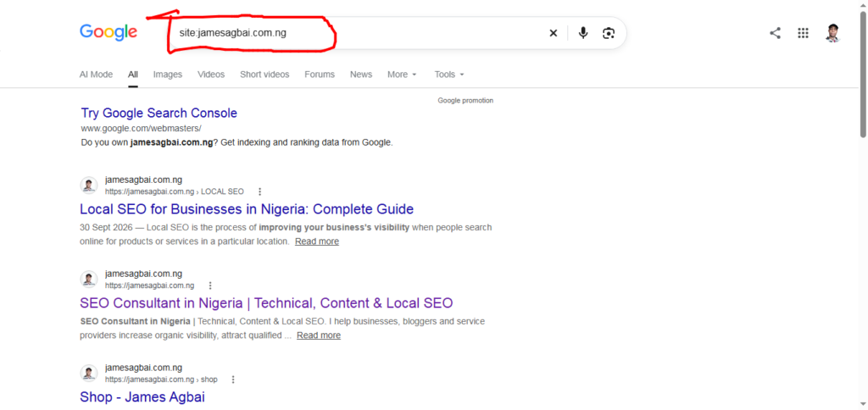This screenshot has width=868, height=410.
Task: Select the All tab
Action: 133,75
